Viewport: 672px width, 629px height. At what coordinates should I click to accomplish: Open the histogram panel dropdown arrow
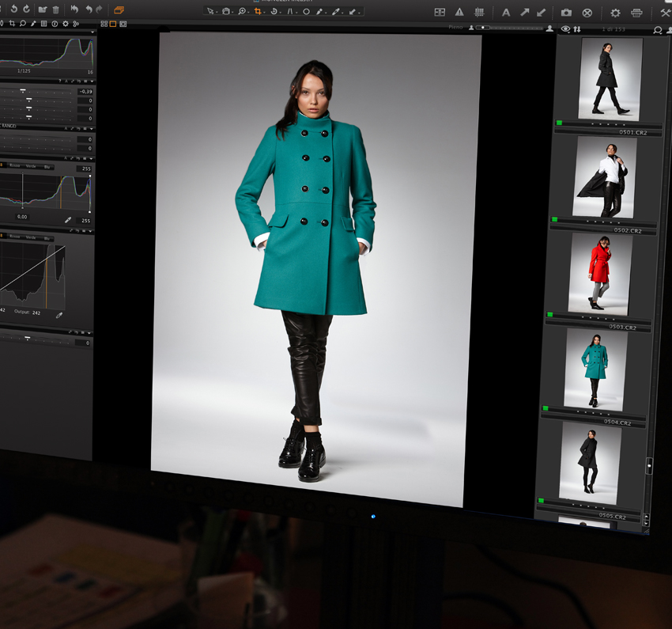[x=92, y=32]
